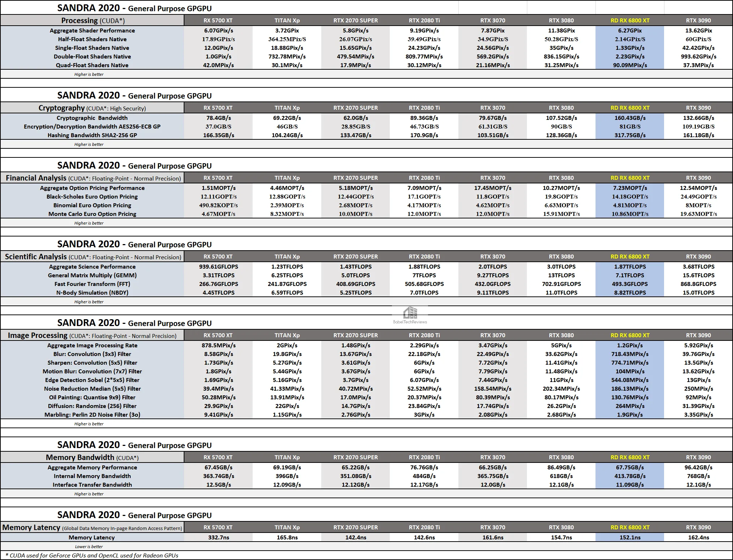Select the 939.61GFLOPS aggregate science value
This screenshot has width=733, height=560.
click(x=218, y=267)
